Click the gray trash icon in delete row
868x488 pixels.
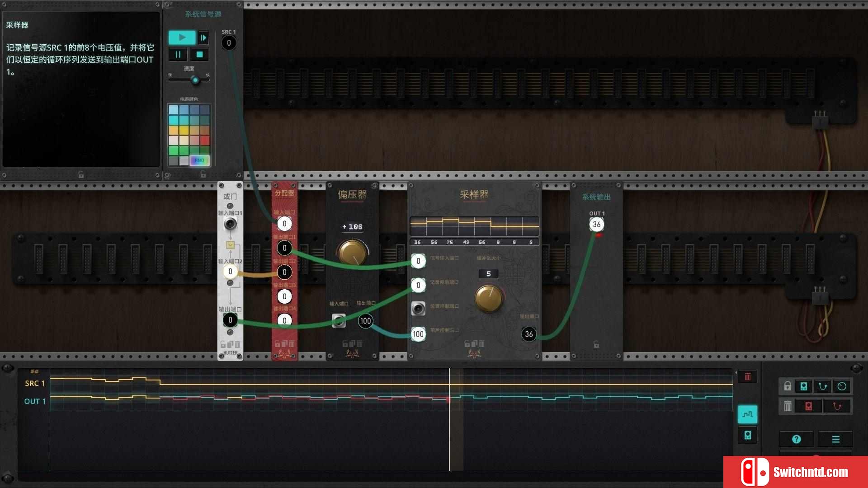788,406
